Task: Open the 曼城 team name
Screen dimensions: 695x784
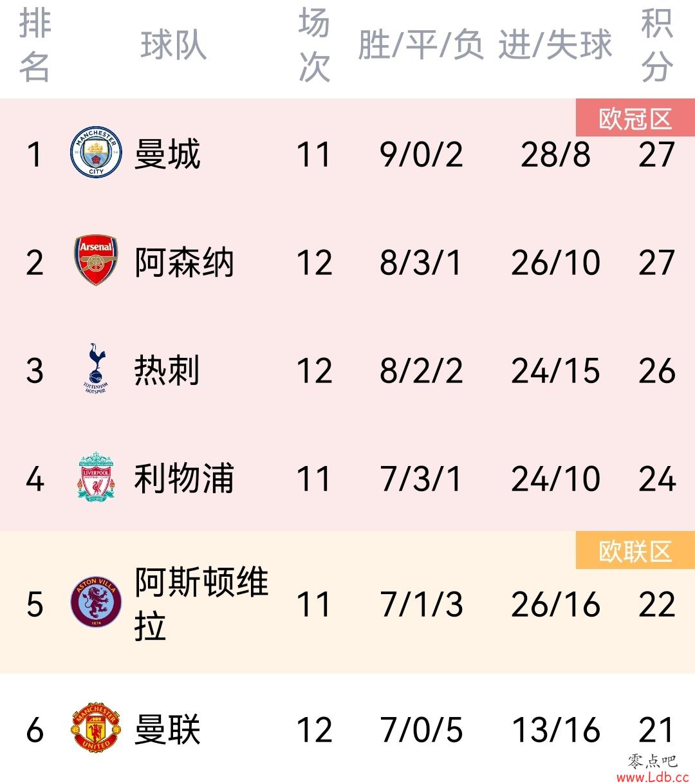Action: [167, 154]
